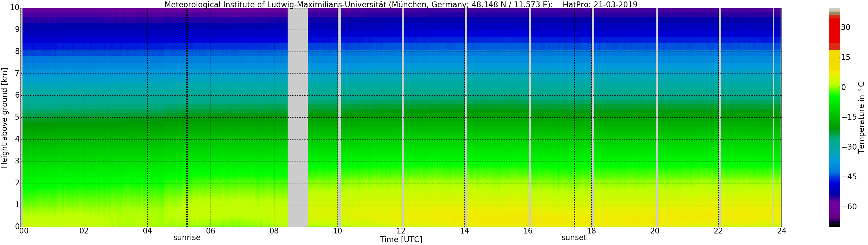Image resolution: width=868 pixels, height=245 pixels.
Task: Click the 'sunrise' label below the time axis
Action: click(x=187, y=238)
